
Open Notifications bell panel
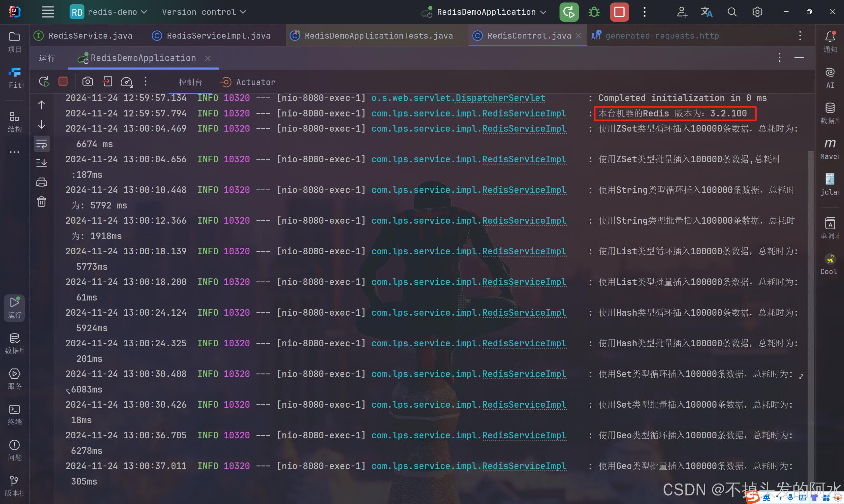(x=830, y=42)
